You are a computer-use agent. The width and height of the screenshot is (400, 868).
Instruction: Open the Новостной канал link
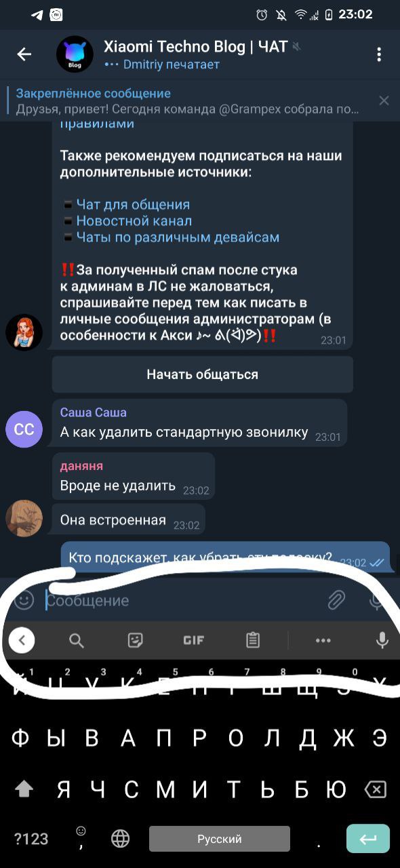134,221
